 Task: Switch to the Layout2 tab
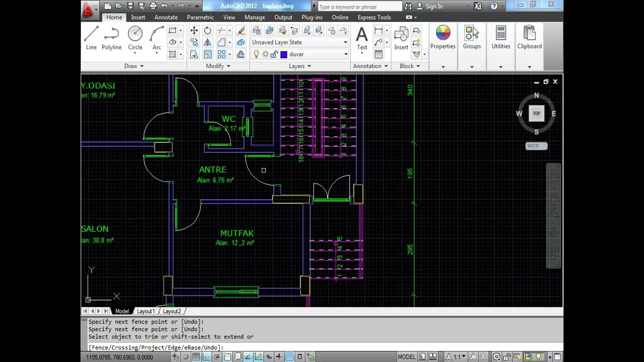[x=172, y=311]
